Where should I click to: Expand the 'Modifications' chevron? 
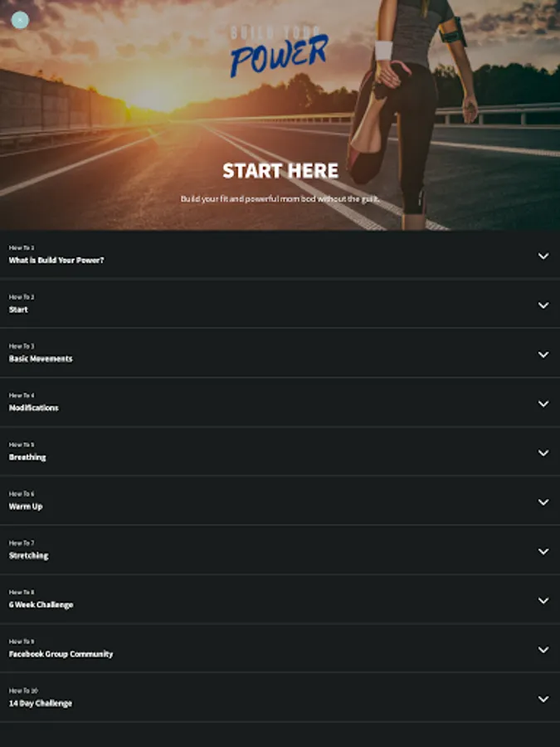543,403
